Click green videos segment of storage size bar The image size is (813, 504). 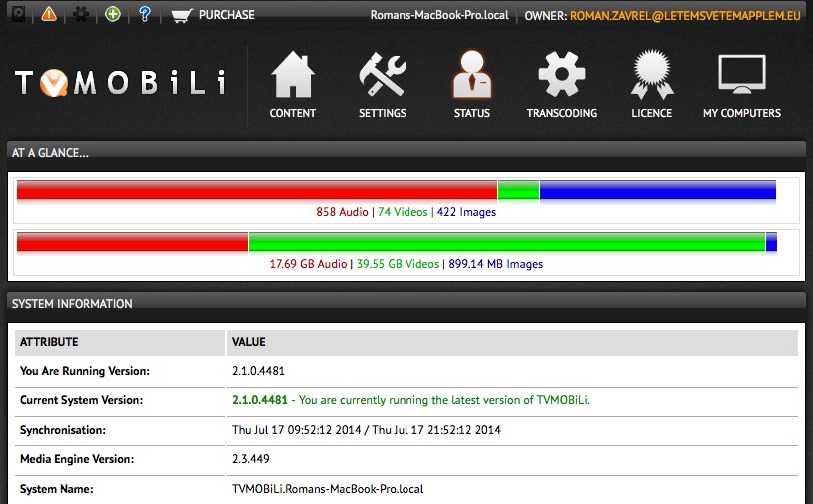point(506,242)
